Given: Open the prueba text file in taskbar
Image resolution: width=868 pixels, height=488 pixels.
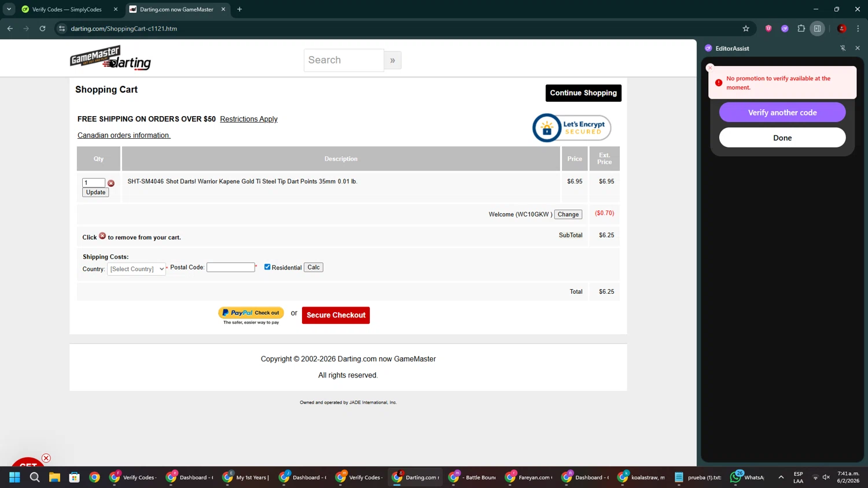Looking at the screenshot, I should click(x=697, y=477).
